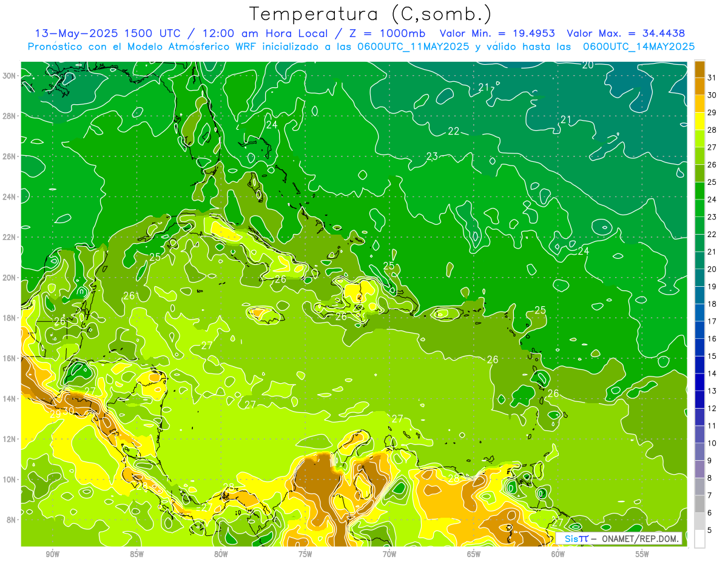Viewport: 728px width, 562px height.
Task: Click the "Valor Min. = 19.4953" text
Action: click(497, 33)
